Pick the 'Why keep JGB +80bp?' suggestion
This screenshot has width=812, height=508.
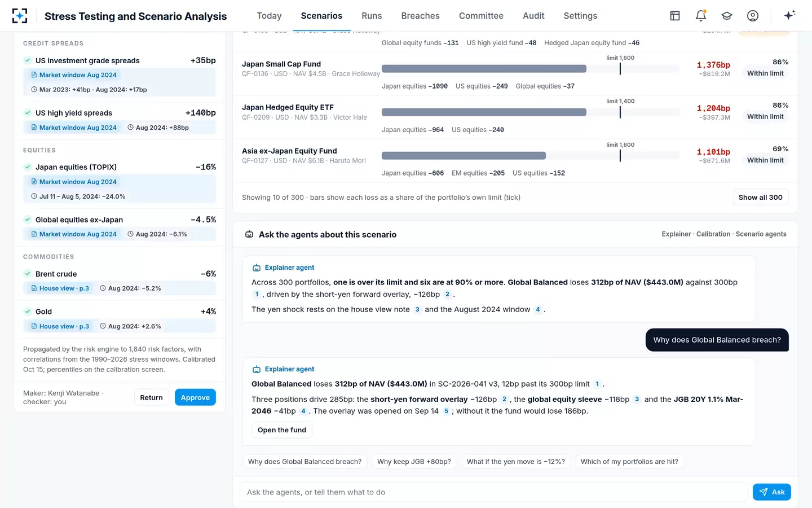pos(414,462)
